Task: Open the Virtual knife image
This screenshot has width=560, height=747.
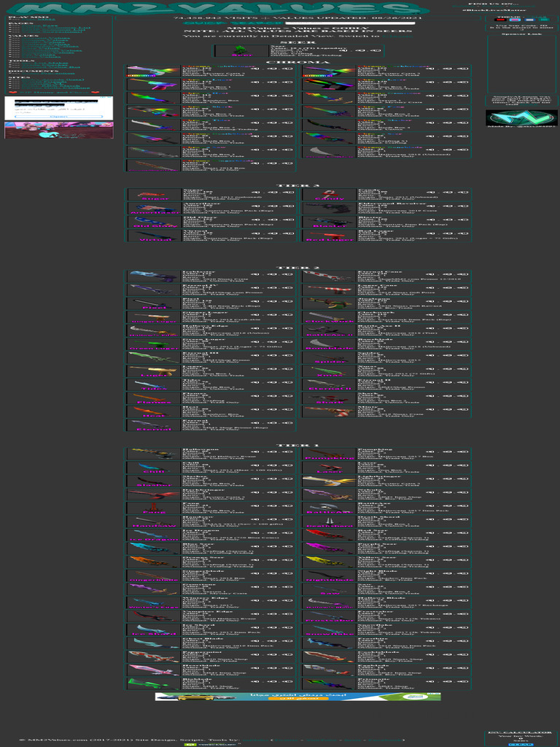Action: (155, 236)
